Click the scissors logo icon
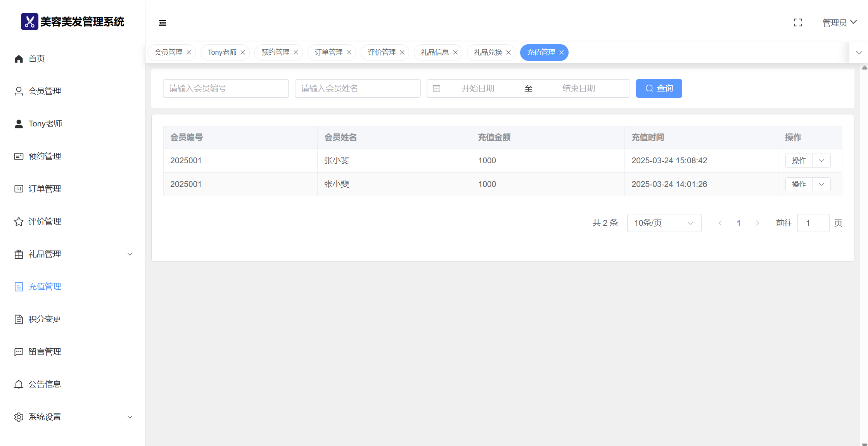868x446 pixels. coord(29,22)
